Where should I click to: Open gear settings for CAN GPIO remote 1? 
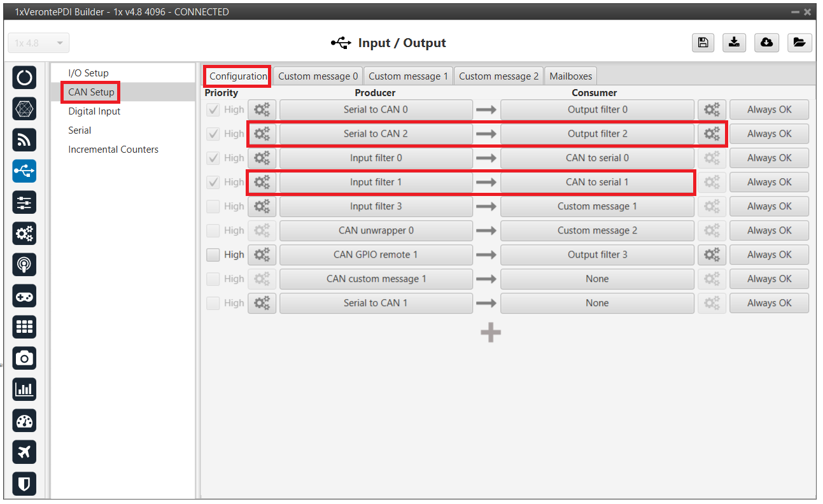click(x=262, y=255)
